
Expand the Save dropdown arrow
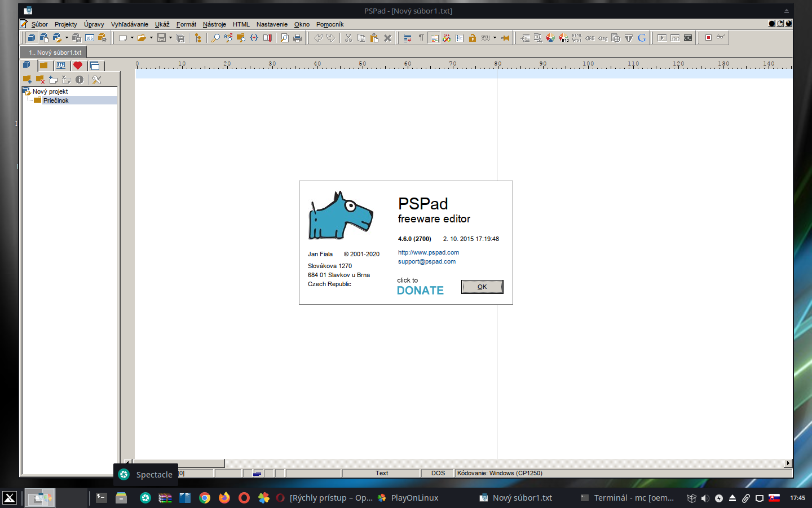[170, 38]
